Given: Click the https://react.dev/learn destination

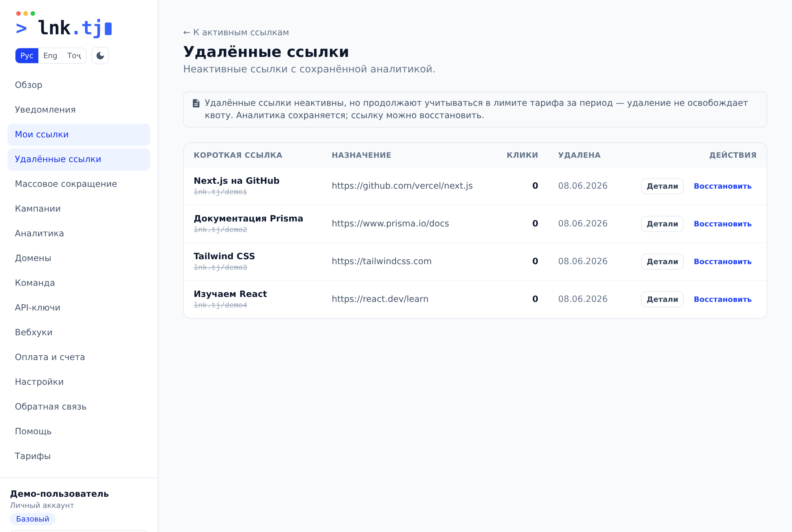Looking at the screenshot, I should [380, 299].
